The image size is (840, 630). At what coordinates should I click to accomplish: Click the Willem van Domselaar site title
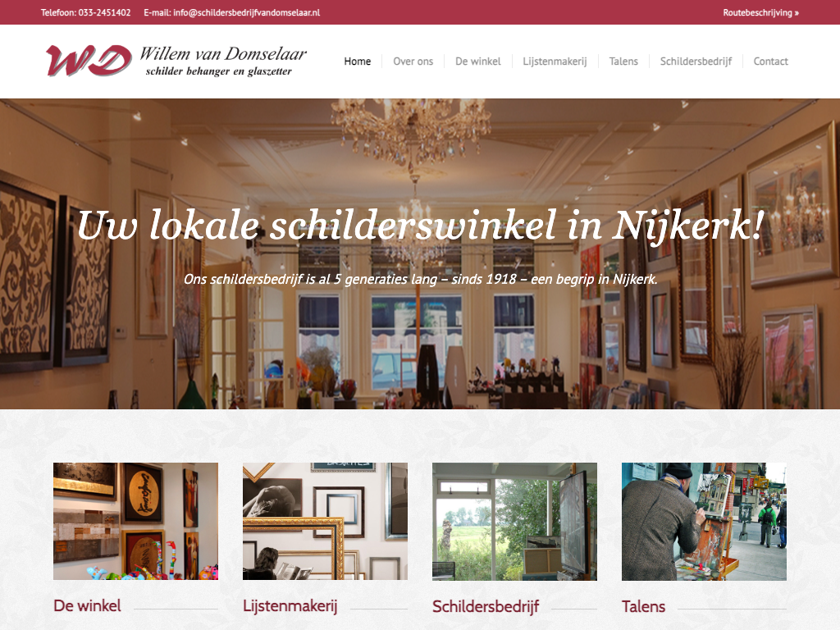pos(223,53)
